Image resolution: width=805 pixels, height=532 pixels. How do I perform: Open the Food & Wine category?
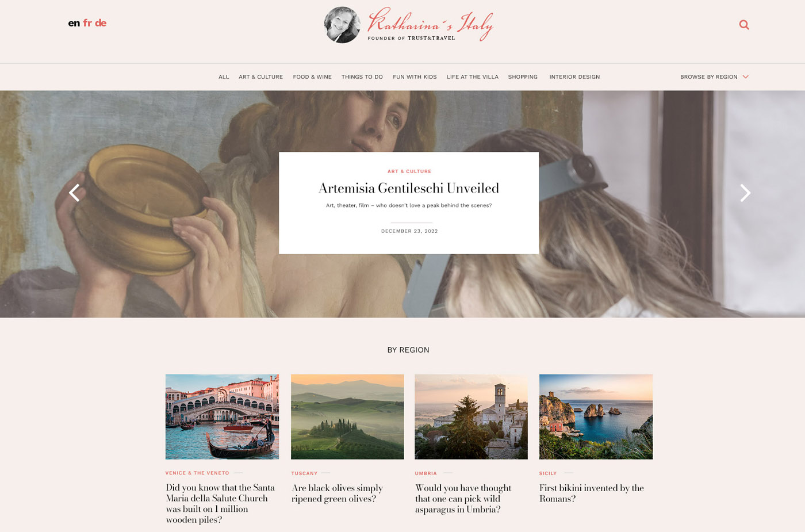(312, 77)
